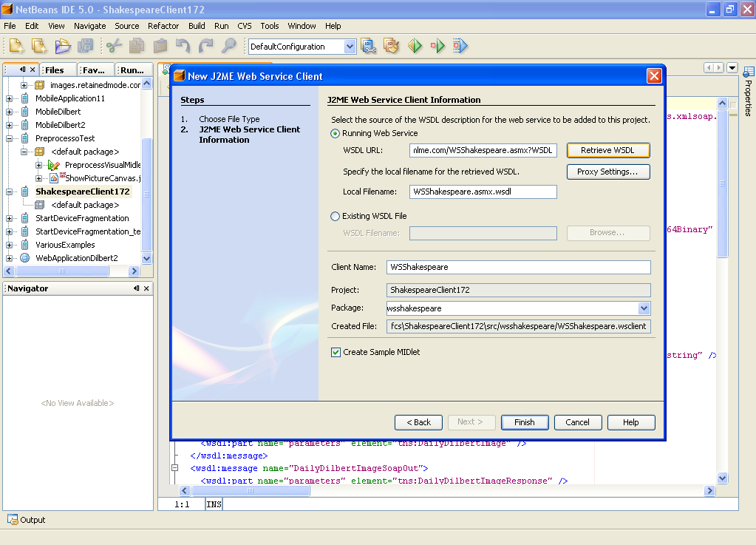Click the Clean and Build icon
756x545 pixels.
click(392, 47)
